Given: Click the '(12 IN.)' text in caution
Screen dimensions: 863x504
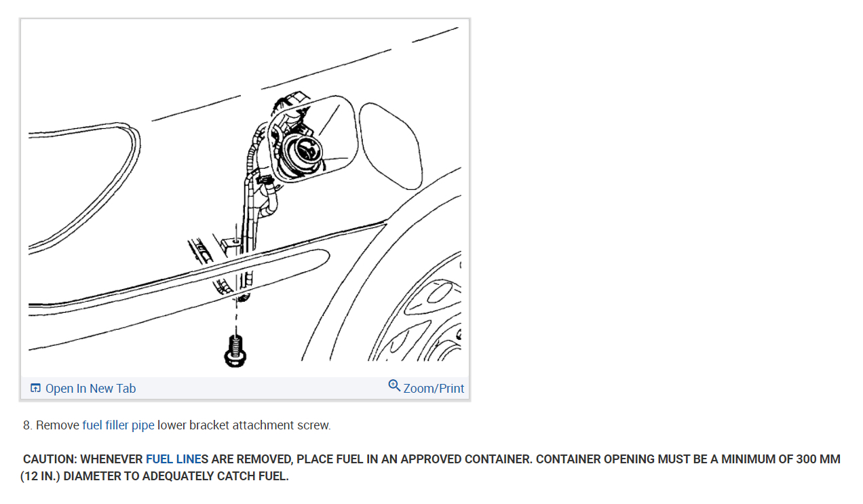Looking at the screenshot, I should pyautogui.click(x=40, y=476).
